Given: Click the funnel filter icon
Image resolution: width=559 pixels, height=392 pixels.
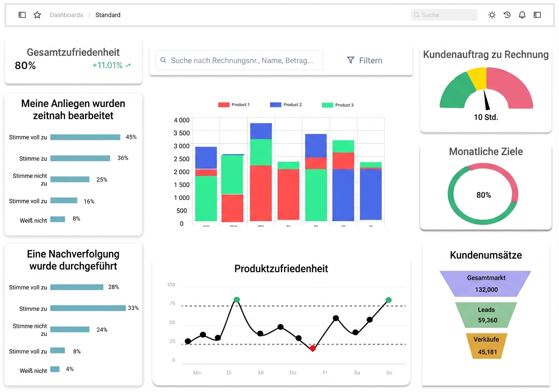Looking at the screenshot, I should 350,60.
